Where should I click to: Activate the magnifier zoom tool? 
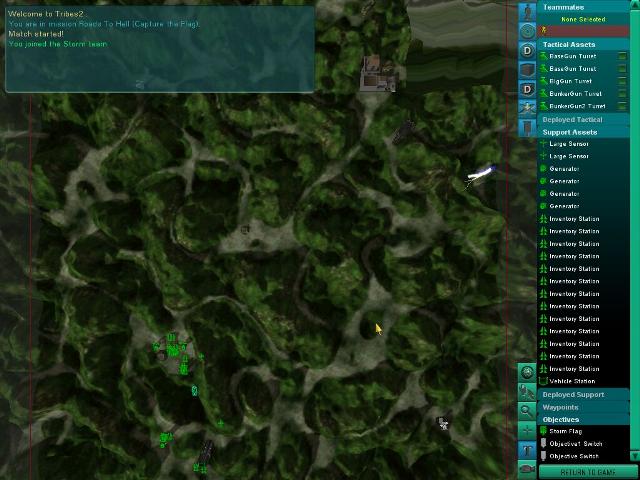[527, 411]
